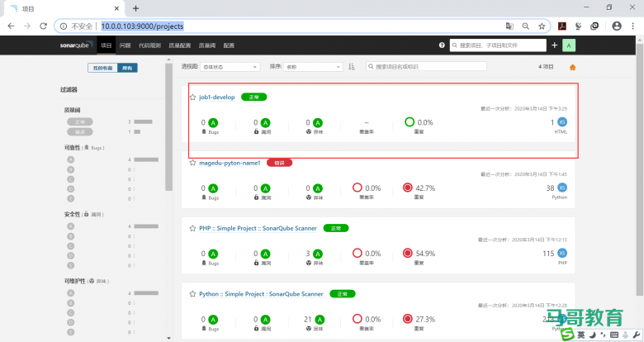The image size is (644, 342).
Task: Open the 代码规则 rules nav tab
Action: [x=149, y=45]
